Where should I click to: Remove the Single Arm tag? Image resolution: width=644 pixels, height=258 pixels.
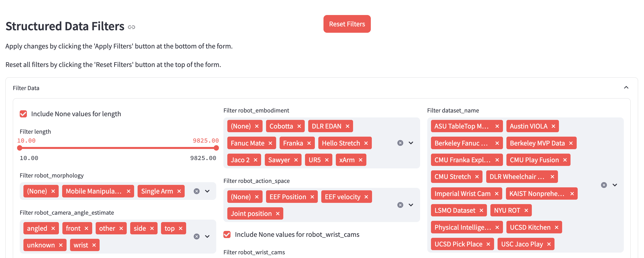(179, 191)
